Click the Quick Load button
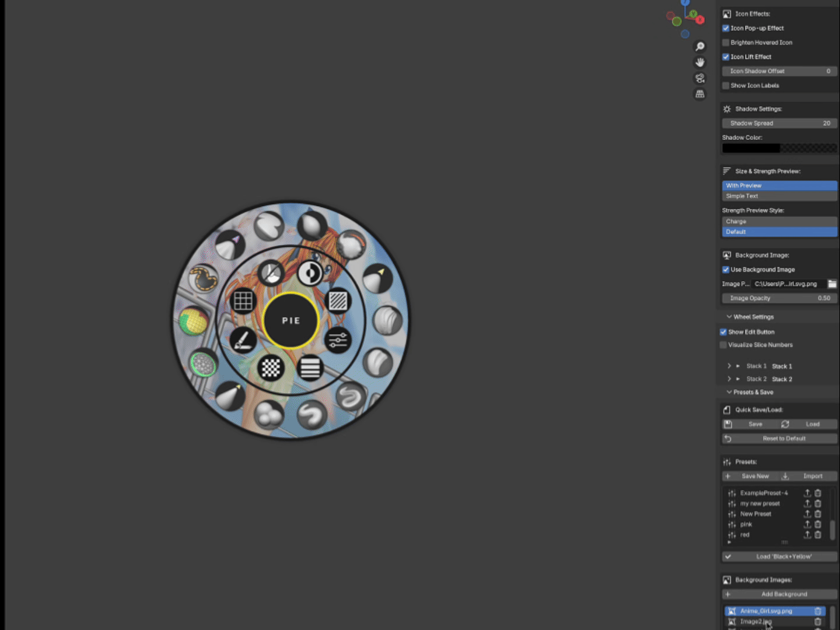Image resolution: width=840 pixels, height=630 pixels. point(807,424)
